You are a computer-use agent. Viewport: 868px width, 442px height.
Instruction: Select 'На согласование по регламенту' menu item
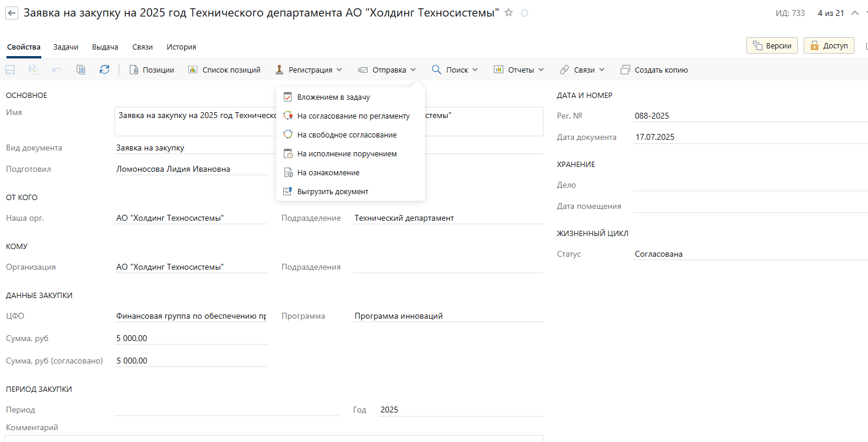coord(353,116)
